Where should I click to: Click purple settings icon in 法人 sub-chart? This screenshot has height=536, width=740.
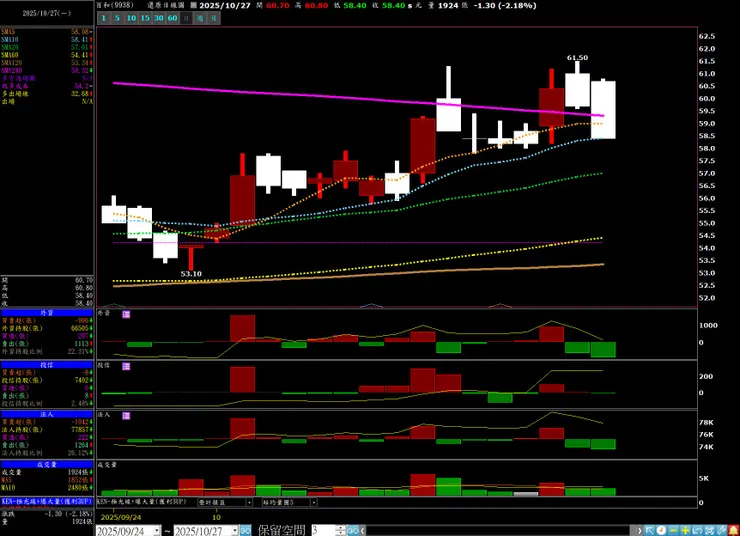(126, 416)
